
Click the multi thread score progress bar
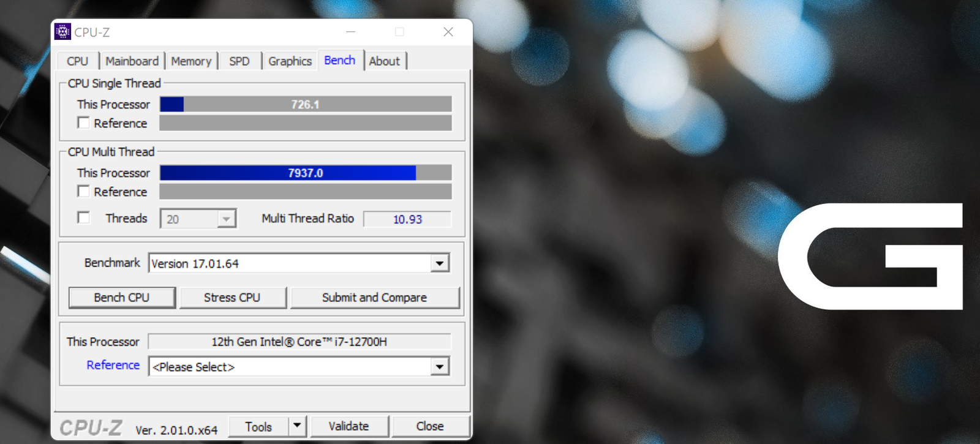pyautogui.click(x=306, y=173)
